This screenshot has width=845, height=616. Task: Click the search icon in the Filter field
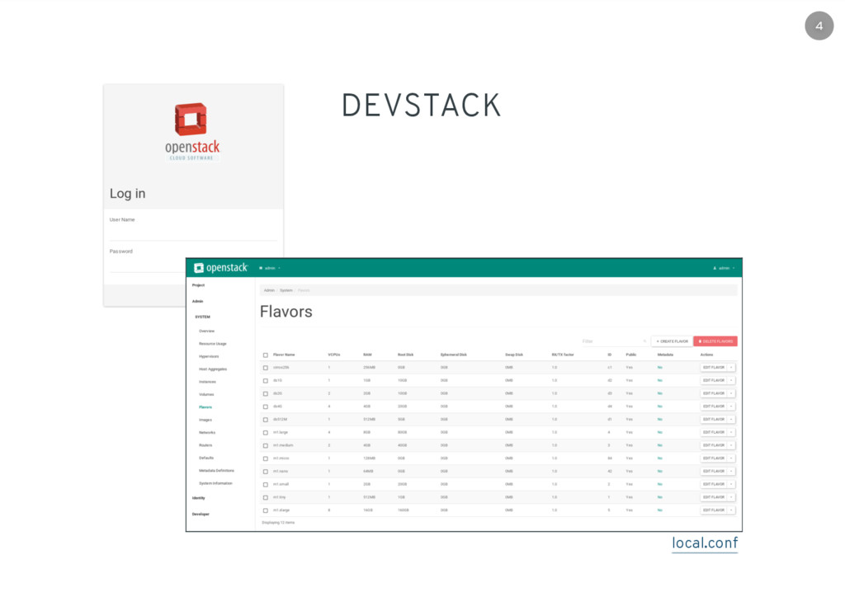[x=644, y=341]
